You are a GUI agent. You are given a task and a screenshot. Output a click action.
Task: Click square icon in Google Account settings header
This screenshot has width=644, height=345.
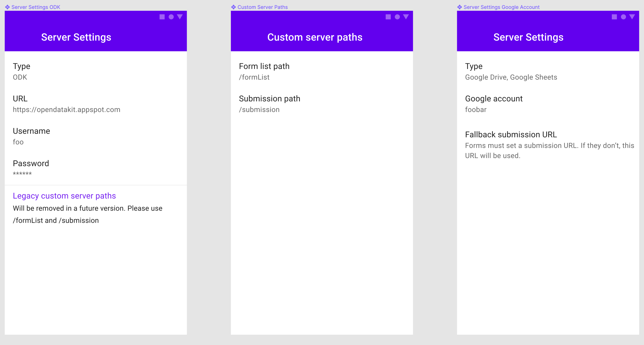point(614,17)
